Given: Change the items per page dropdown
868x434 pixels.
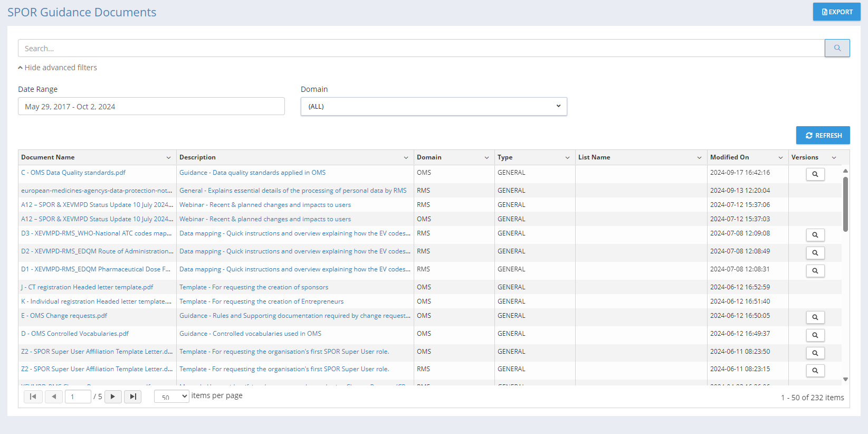Looking at the screenshot, I should click(171, 397).
